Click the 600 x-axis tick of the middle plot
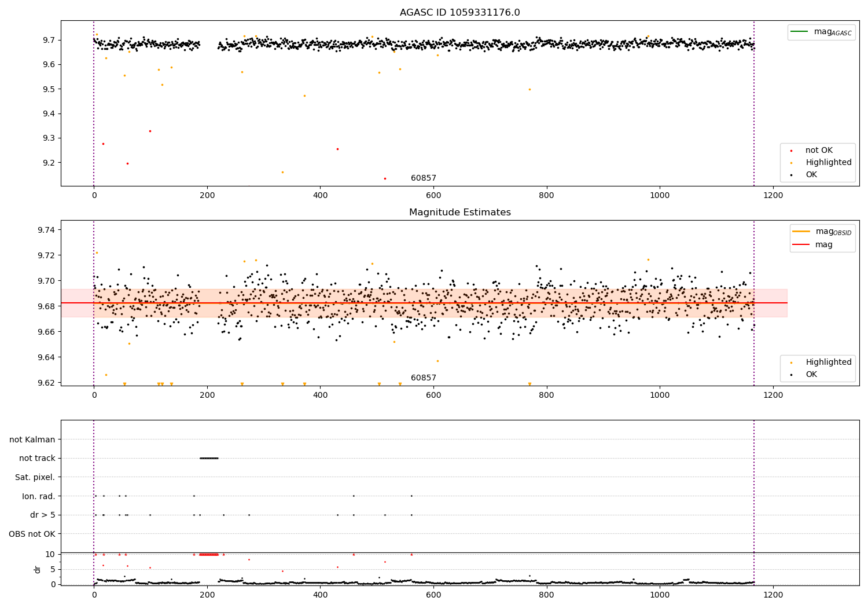This screenshot has width=868, height=608. [433, 395]
